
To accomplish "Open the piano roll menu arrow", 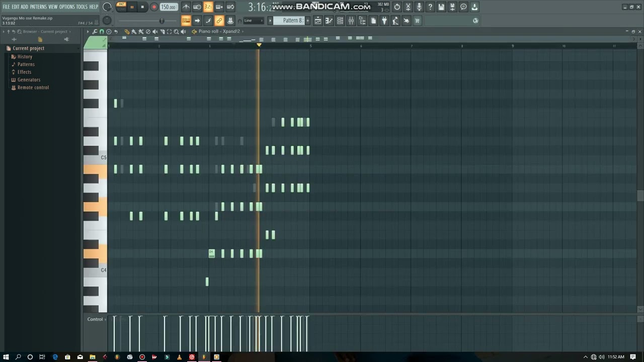I will (88, 32).
